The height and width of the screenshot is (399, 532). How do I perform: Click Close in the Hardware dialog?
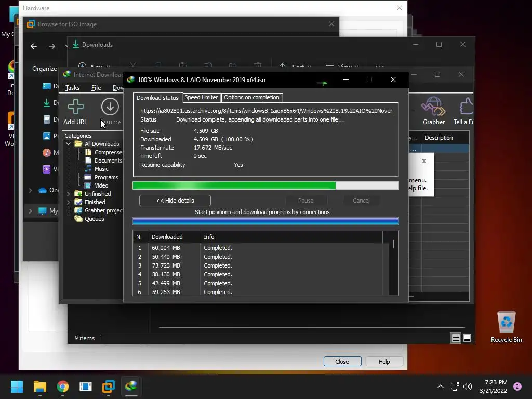342,362
